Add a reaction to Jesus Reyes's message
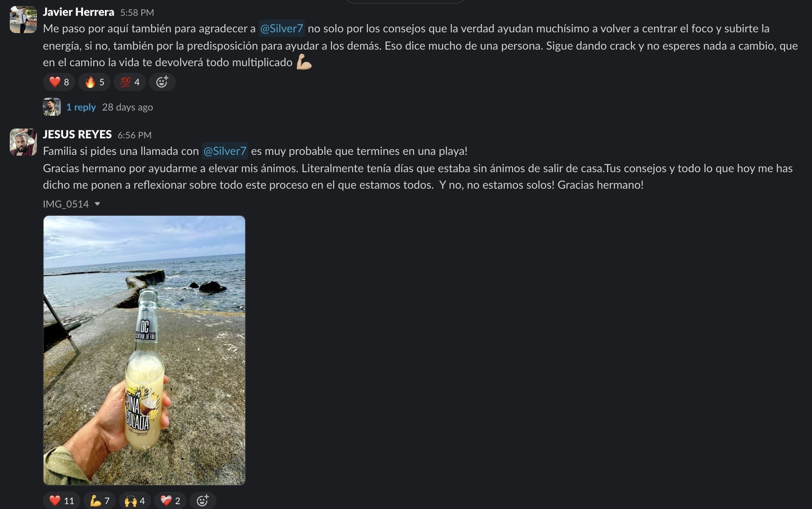Screen dimensions: 812x509 tap(203, 500)
